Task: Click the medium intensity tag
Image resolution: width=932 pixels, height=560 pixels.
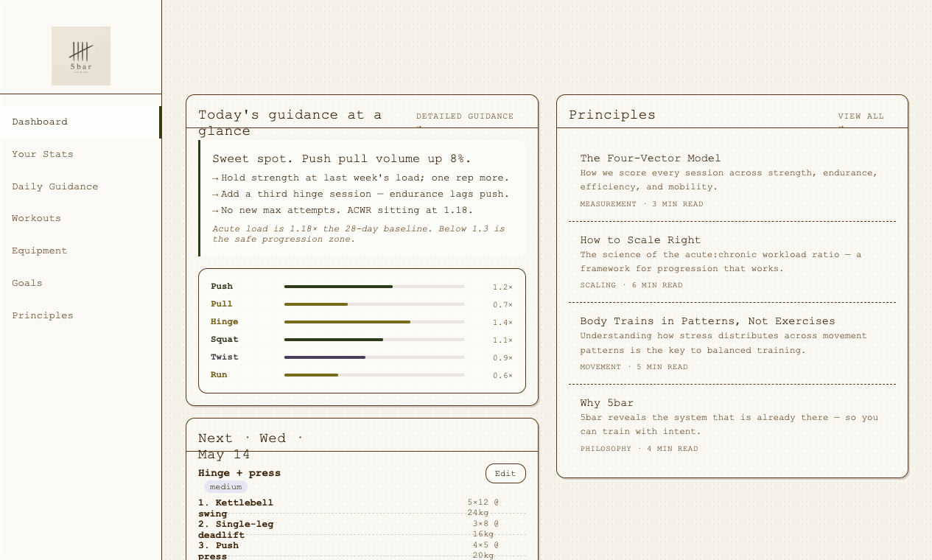Action: coord(225,487)
